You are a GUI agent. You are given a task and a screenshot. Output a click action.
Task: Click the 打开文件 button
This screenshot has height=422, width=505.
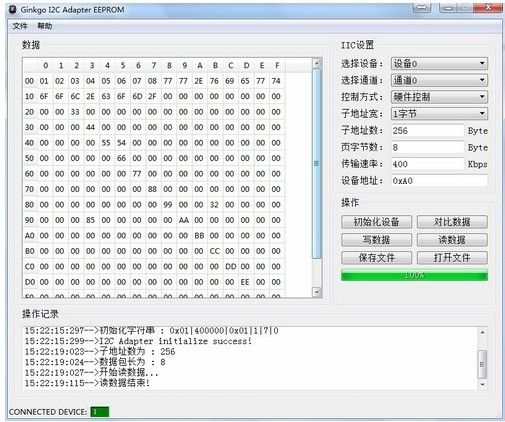[x=452, y=258]
